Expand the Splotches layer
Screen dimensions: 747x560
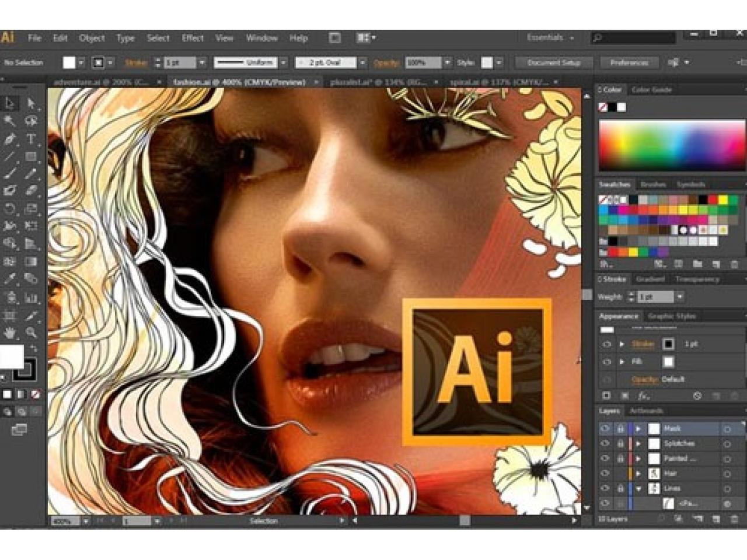point(638,444)
